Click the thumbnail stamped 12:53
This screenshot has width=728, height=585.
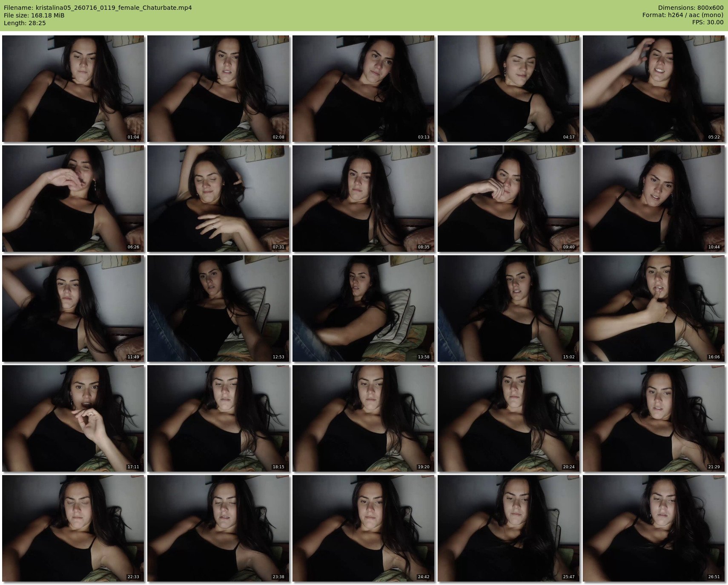[x=218, y=308]
